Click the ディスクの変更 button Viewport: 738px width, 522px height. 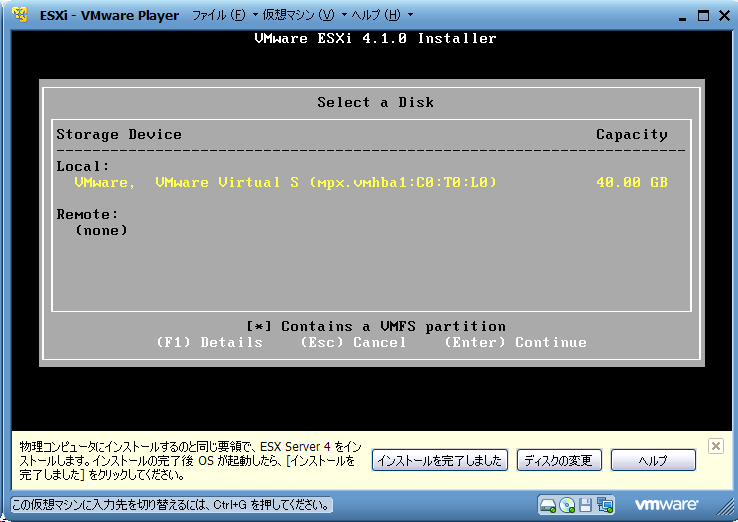click(x=559, y=460)
